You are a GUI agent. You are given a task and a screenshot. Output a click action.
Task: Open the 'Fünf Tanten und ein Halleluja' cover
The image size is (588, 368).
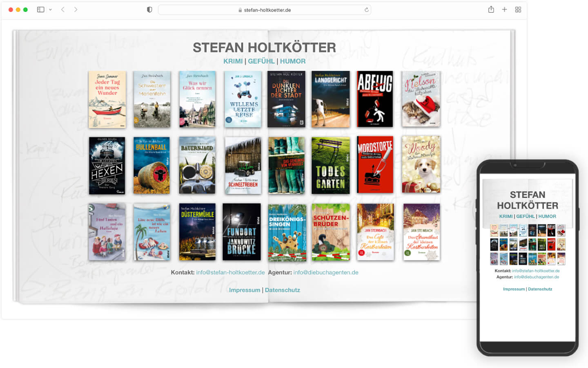107,232
